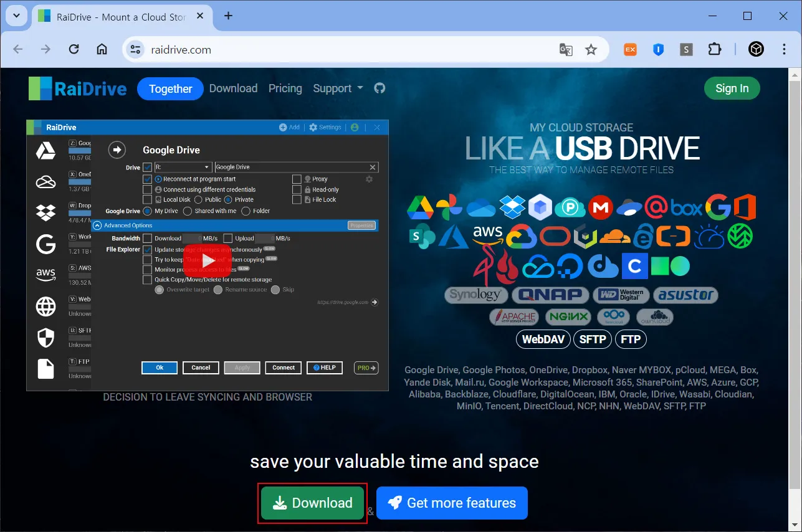This screenshot has width=802, height=532.
Task: Click the green Download button
Action: (x=312, y=503)
